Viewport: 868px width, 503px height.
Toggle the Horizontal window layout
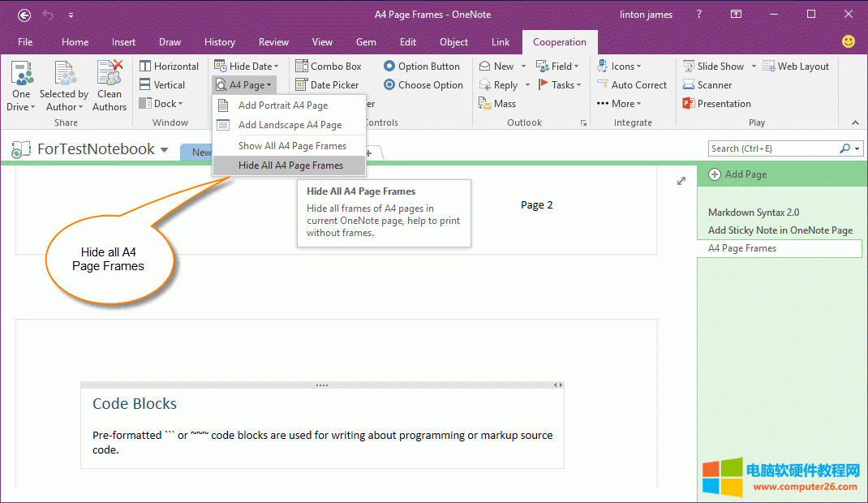[169, 67]
